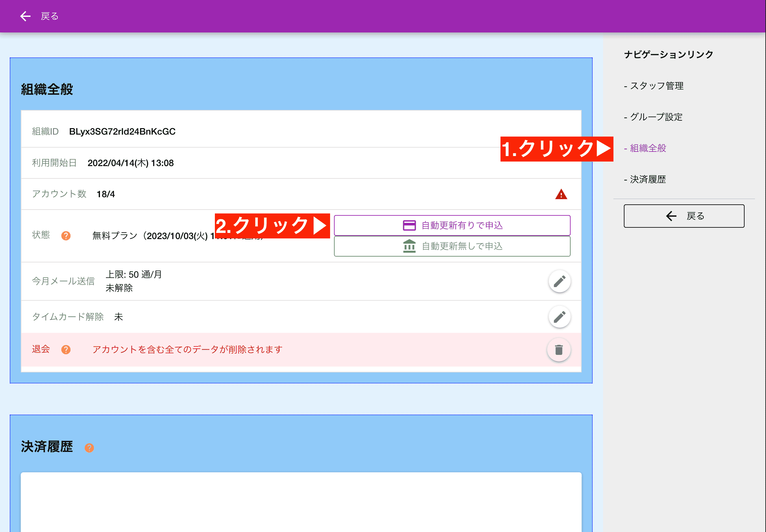Click the trash icon in the 退会 row
This screenshot has height=532, width=766.
(559, 350)
